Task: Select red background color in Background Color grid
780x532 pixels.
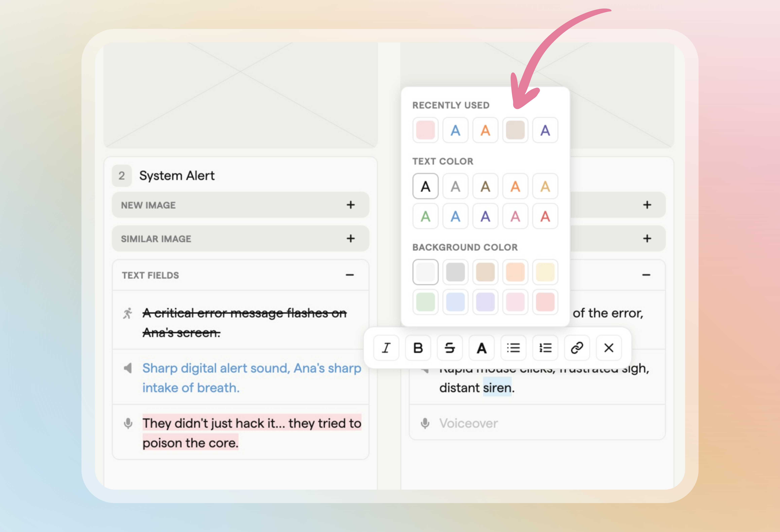Action: point(545,302)
